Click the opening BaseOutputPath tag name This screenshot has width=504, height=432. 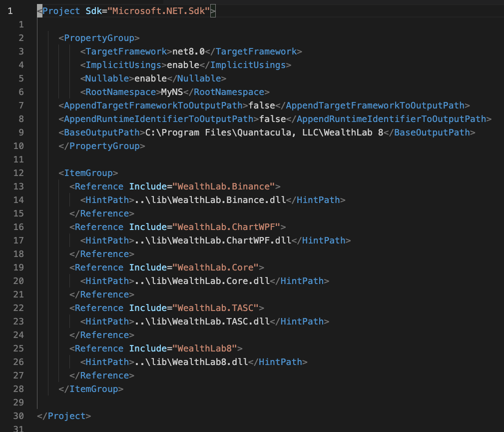[x=101, y=132]
